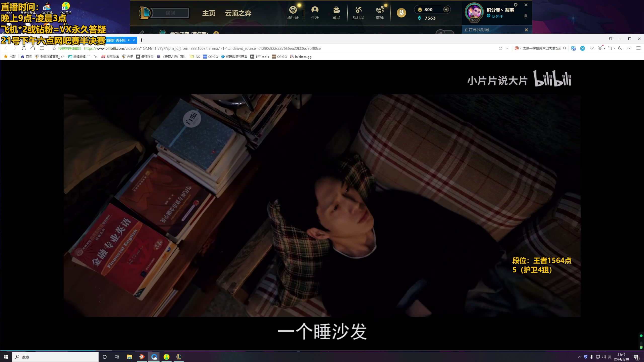Click the undo closed tab icon

pyautogui.click(x=610, y=48)
